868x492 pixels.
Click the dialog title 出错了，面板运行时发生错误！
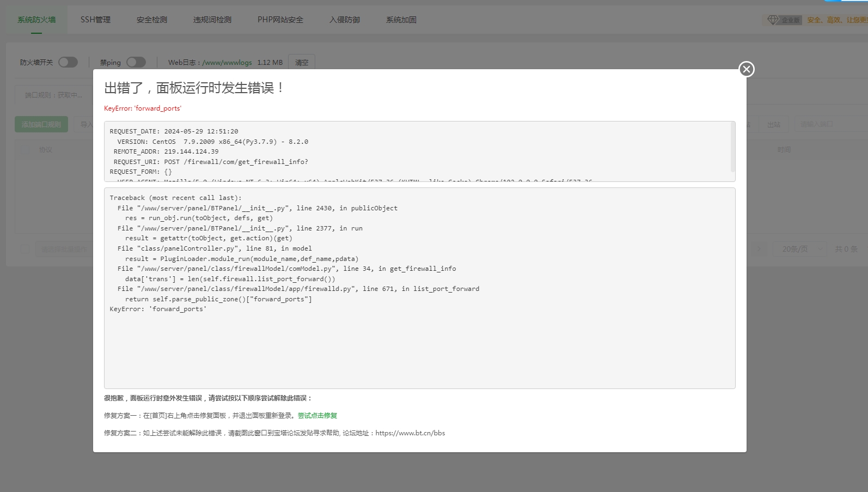pyautogui.click(x=194, y=88)
